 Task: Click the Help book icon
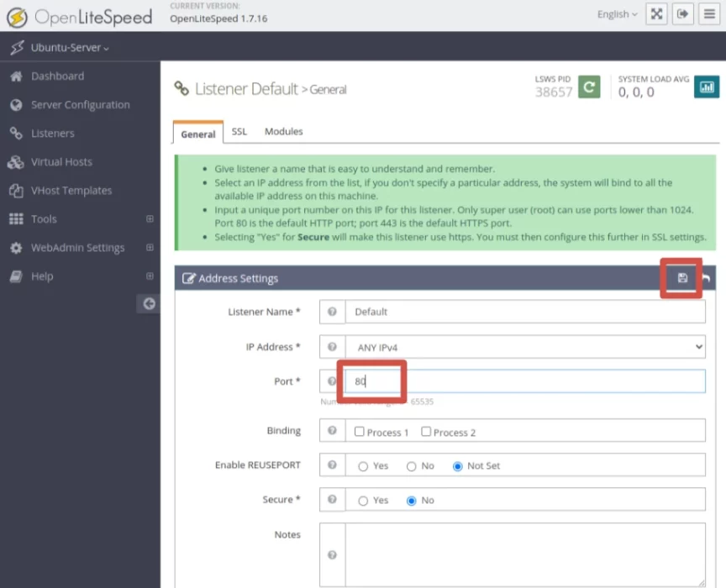coord(16,276)
